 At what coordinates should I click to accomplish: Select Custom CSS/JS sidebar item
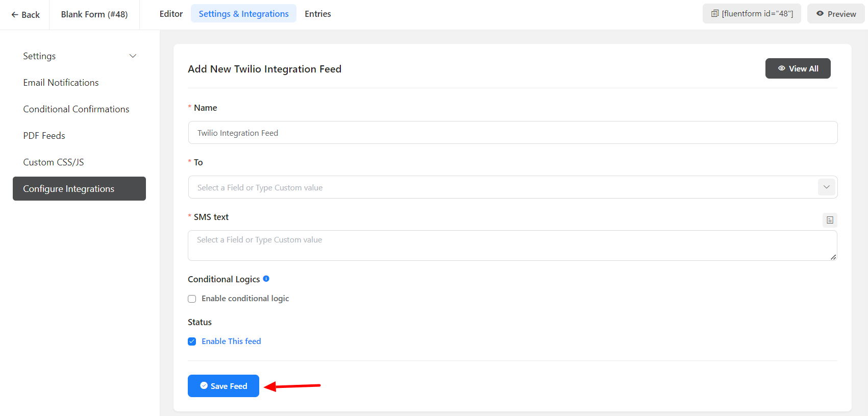click(53, 162)
